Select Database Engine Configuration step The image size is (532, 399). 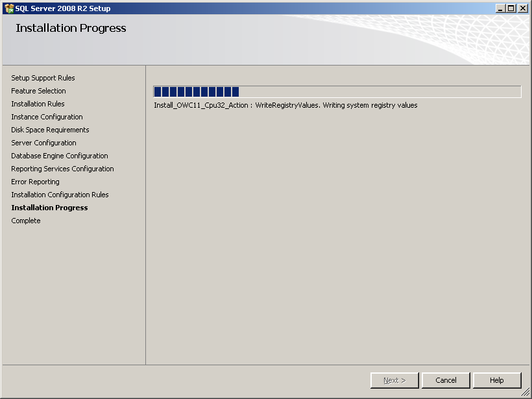tap(60, 156)
